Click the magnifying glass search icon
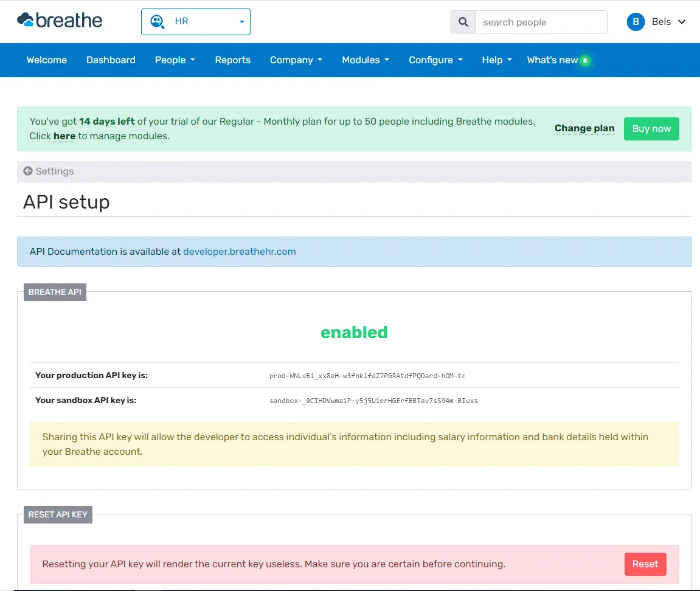 pyautogui.click(x=463, y=22)
